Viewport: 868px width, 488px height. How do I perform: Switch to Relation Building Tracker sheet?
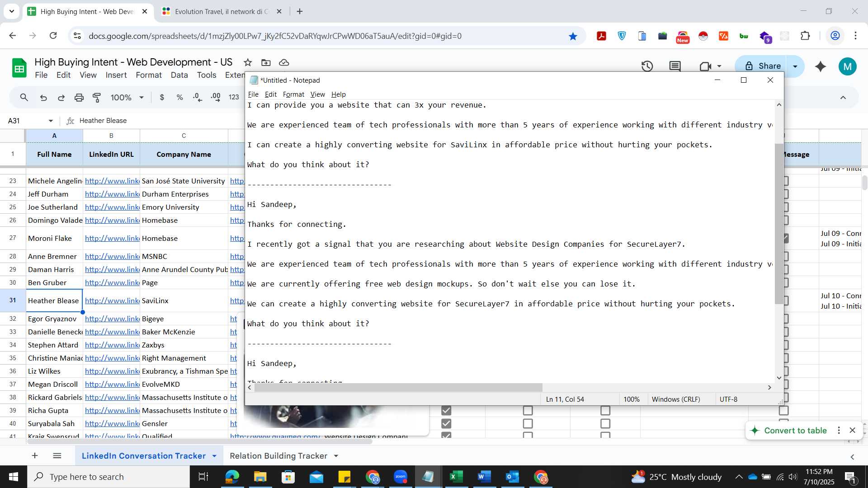click(x=278, y=456)
